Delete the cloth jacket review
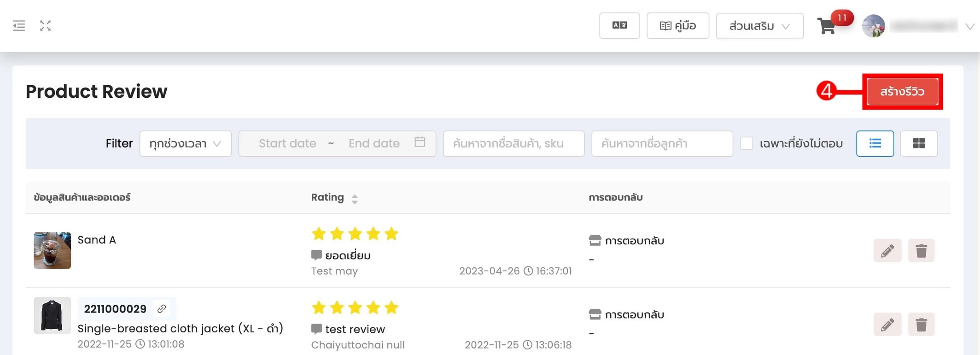Viewport: 980px width, 355px height. pyautogui.click(x=921, y=324)
